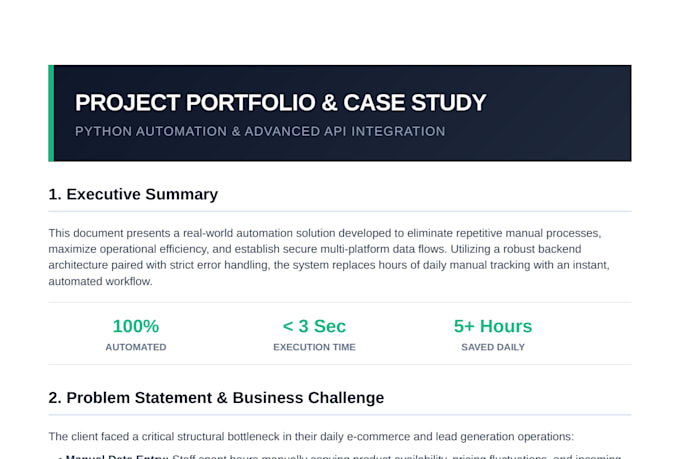Select the 1. Executive Summary heading

tap(133, 194)
